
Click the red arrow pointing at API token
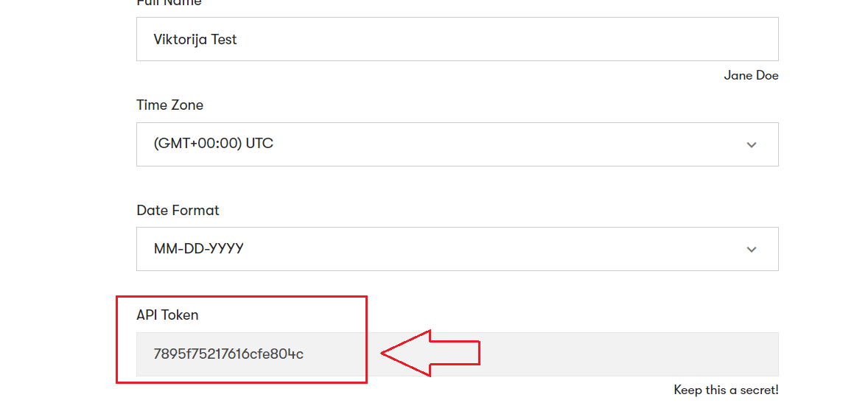point(430,353)
